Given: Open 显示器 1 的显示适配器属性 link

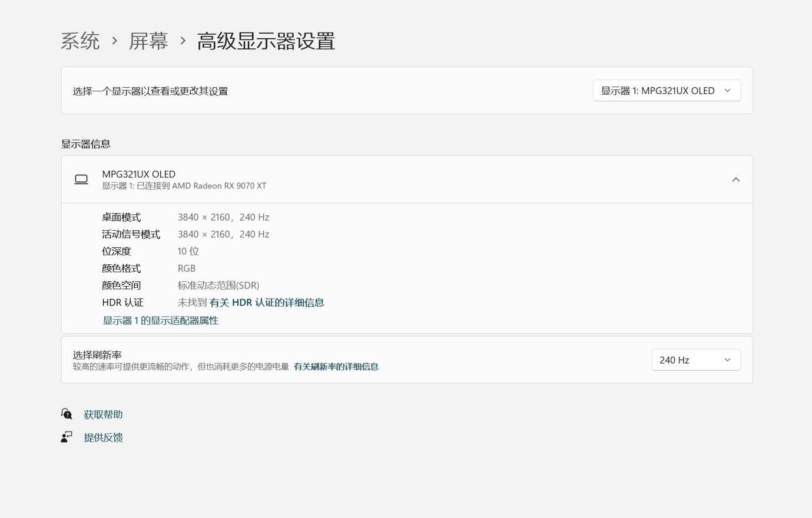Looking at the screenshot, I should [161, 320].
